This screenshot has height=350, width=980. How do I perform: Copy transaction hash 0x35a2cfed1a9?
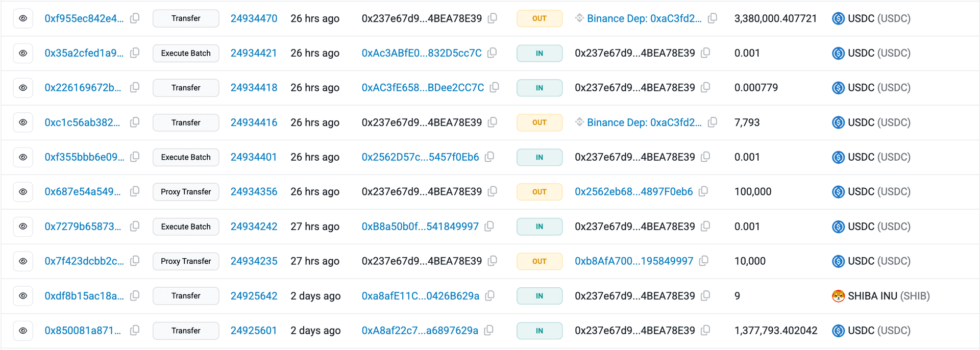[135, 53]
